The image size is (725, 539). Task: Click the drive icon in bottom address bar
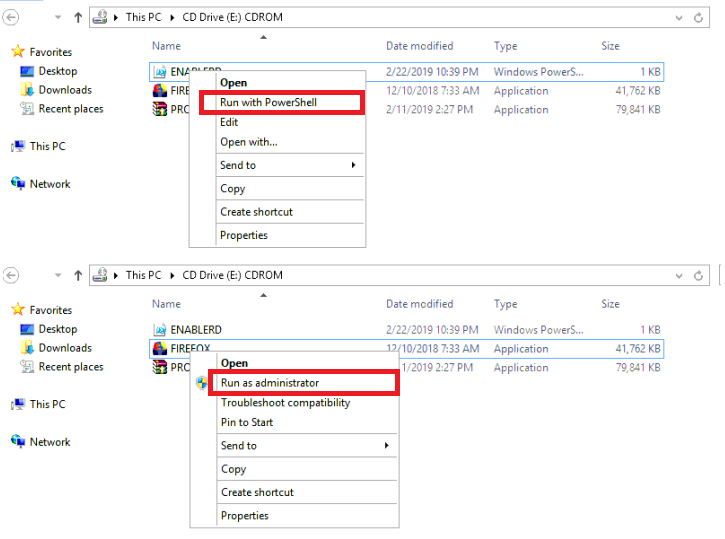pyautogui.click(x=100, y=275)
